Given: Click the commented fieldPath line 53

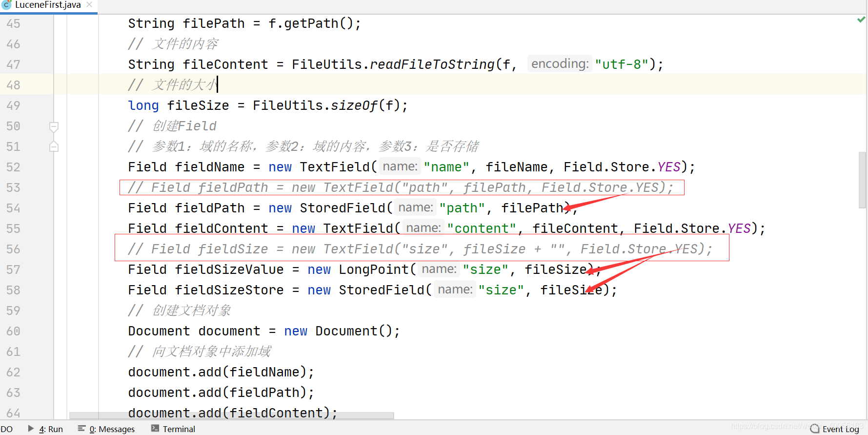Looking at the screenshot, I should (401, 187).
